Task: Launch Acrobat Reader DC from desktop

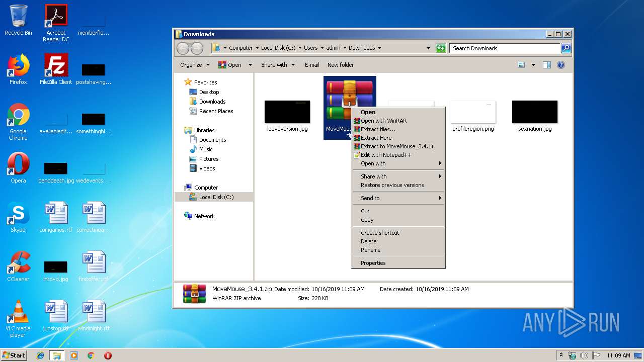Action: click(56, 23)
